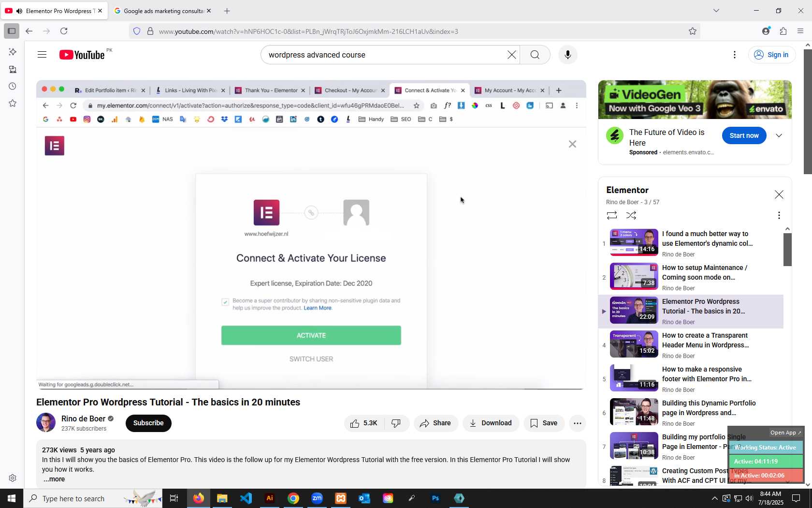Viewport: 812px width, 508px height.
Task: Open Maintenance Coming soon mode video
Action: tap(691, 277)
